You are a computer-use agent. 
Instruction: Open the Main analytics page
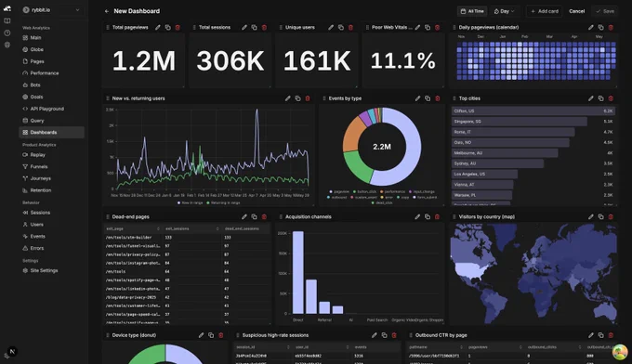(52, 37)
